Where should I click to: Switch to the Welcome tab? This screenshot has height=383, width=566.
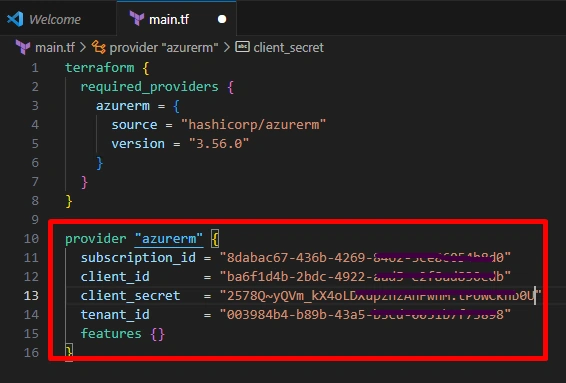(x=58, y=18)
